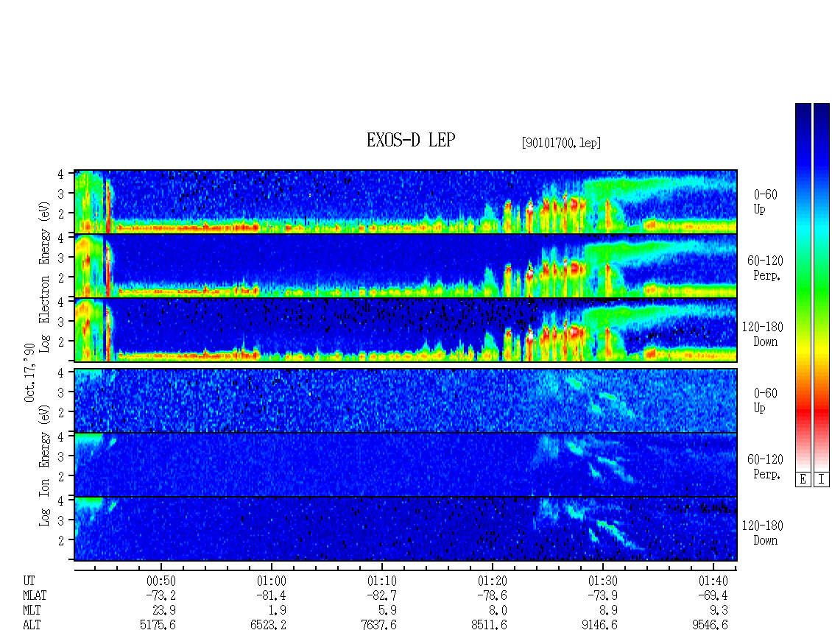Click the 01:10 time label
This screenshot has height=644, width=832.
point(382,581)
